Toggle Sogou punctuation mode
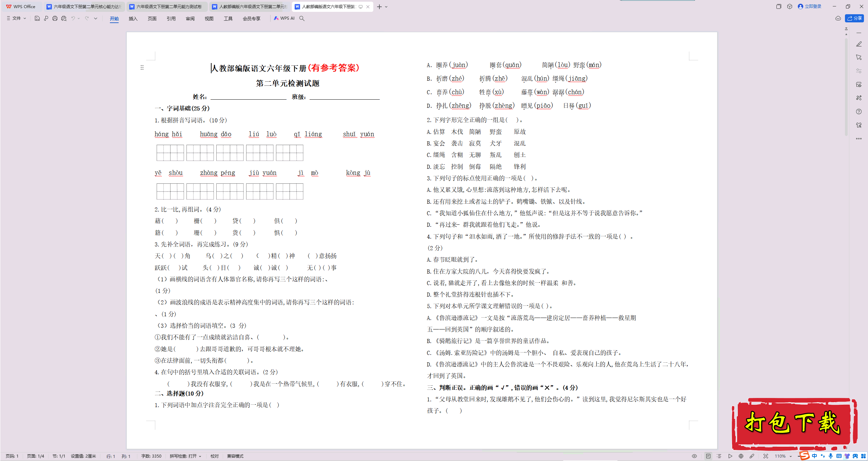 tap(823, 456)
